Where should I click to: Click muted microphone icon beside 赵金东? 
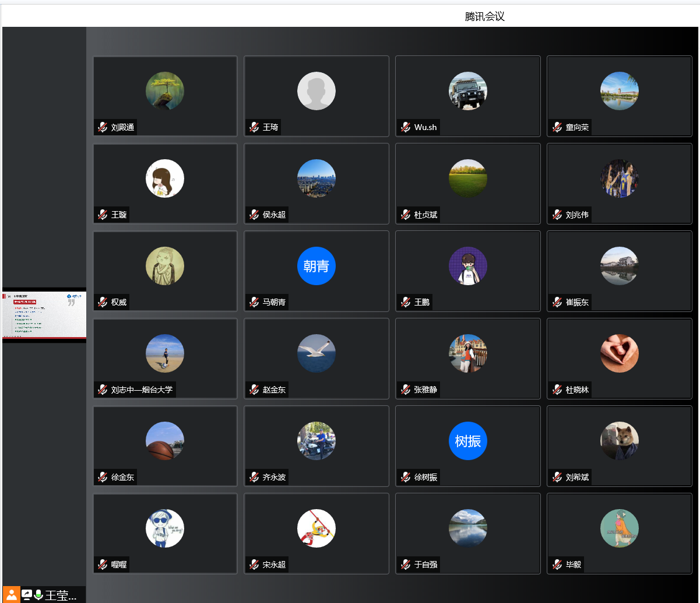coord(254,390)
